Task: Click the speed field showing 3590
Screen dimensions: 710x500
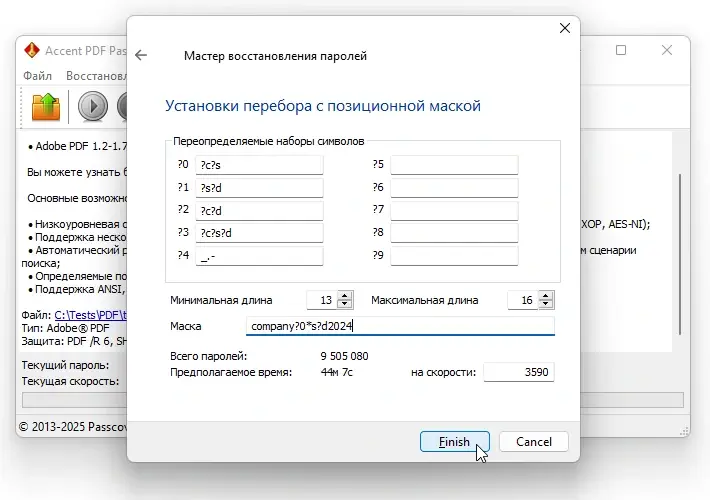Action: 518,372
